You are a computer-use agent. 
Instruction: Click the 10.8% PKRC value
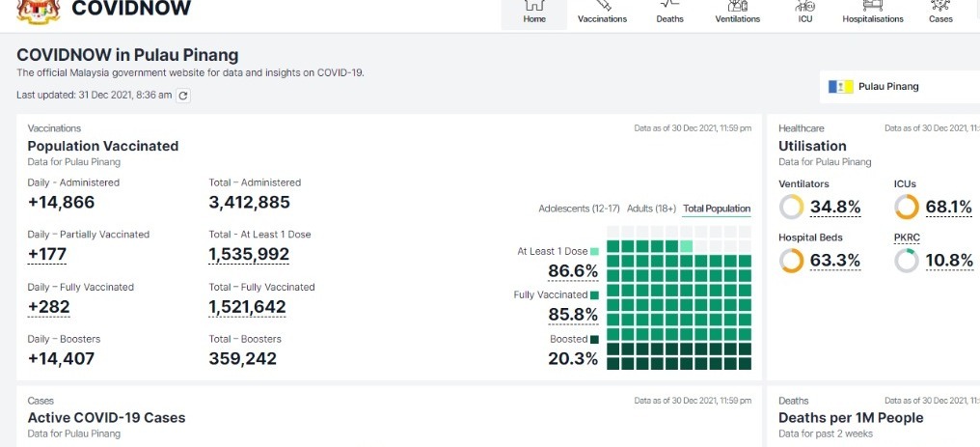click(x=951, y=260)
